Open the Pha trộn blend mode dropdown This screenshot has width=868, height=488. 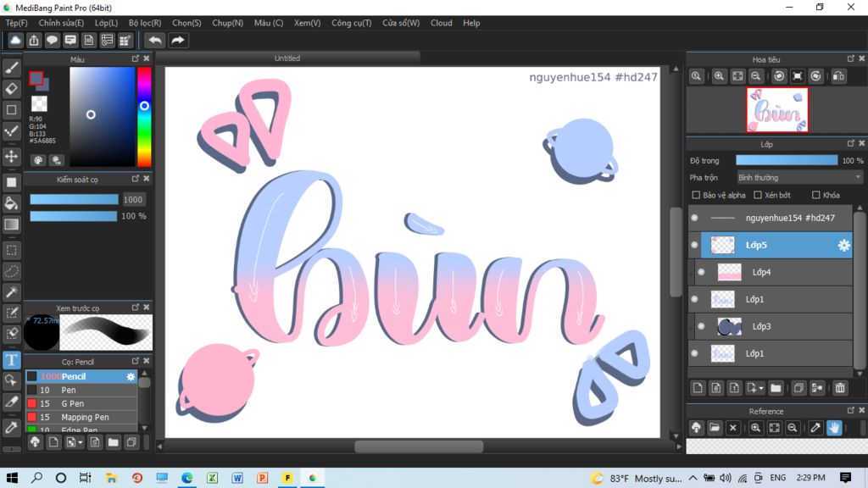799,178
